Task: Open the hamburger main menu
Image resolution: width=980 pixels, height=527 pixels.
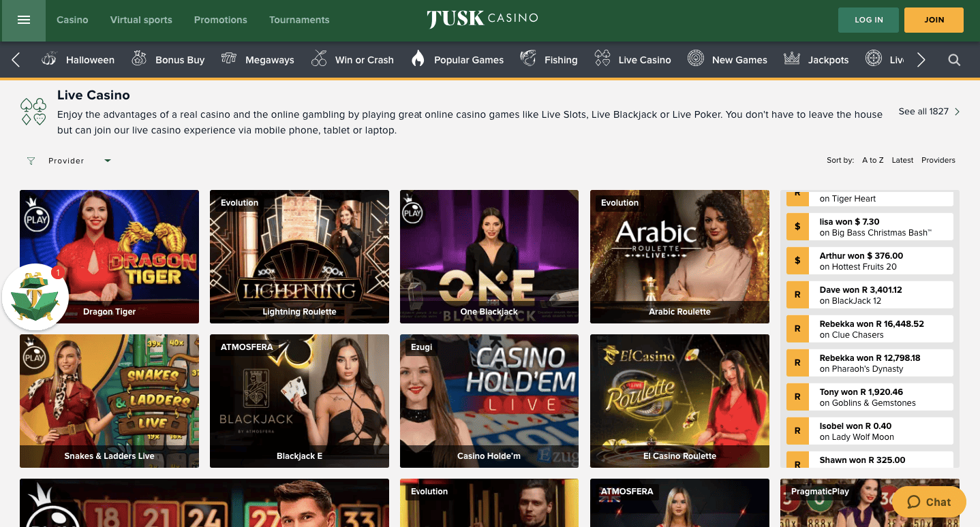Action: point(24,20)
